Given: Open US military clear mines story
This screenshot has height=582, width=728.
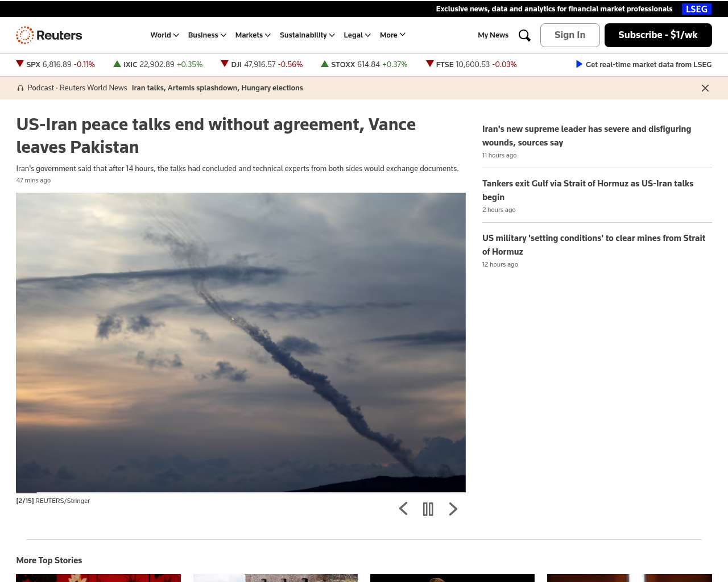Looking at the screenshot, I should click(x=594, y=245).
